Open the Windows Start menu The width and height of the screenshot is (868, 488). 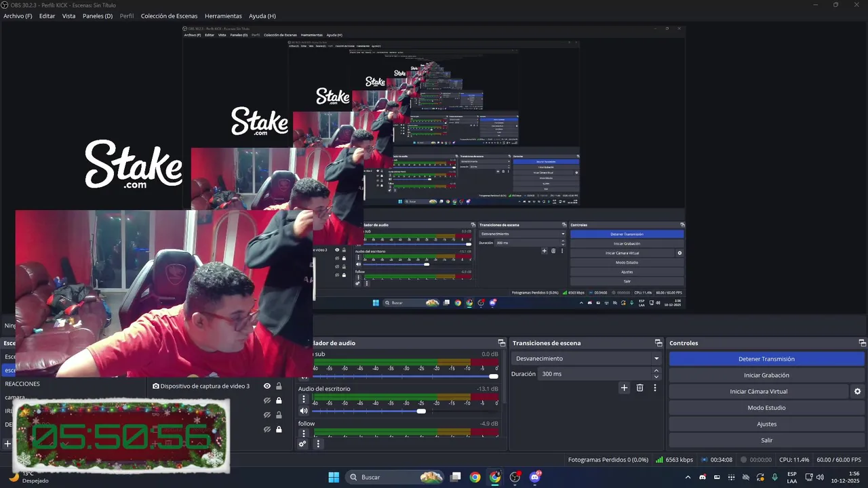334,477
